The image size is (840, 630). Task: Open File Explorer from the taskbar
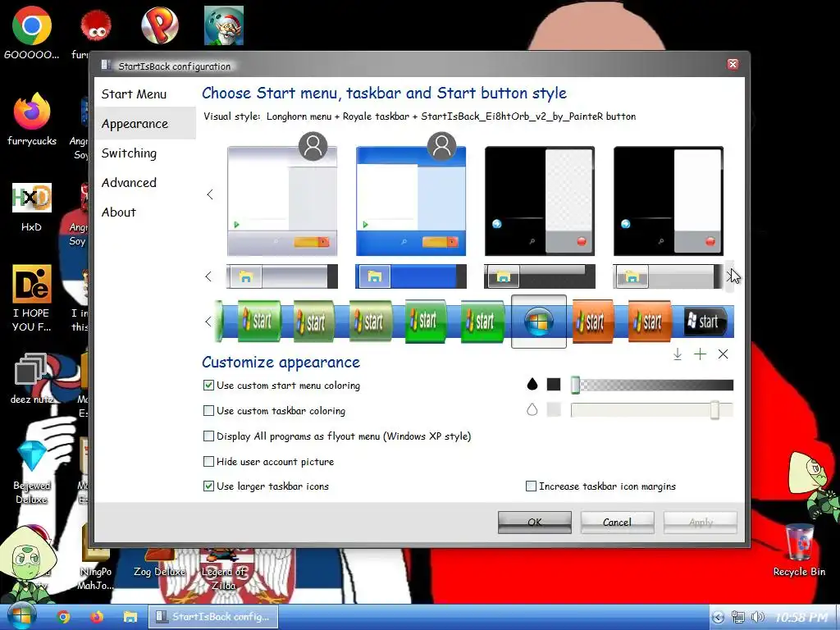[130, 617]
